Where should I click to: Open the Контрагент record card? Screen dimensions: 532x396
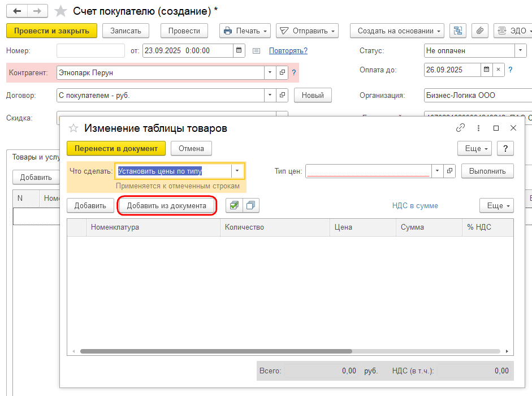282,72
